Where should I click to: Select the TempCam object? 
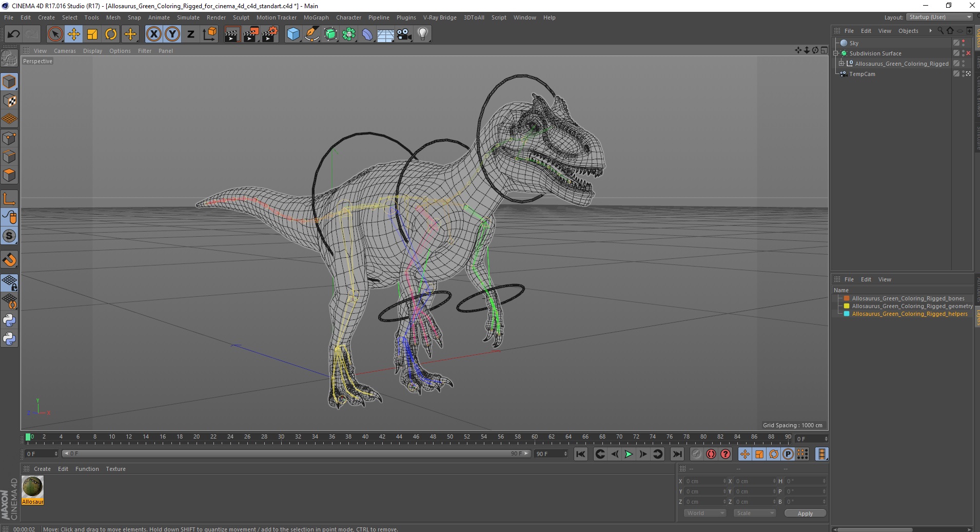(x=862, y=74)
